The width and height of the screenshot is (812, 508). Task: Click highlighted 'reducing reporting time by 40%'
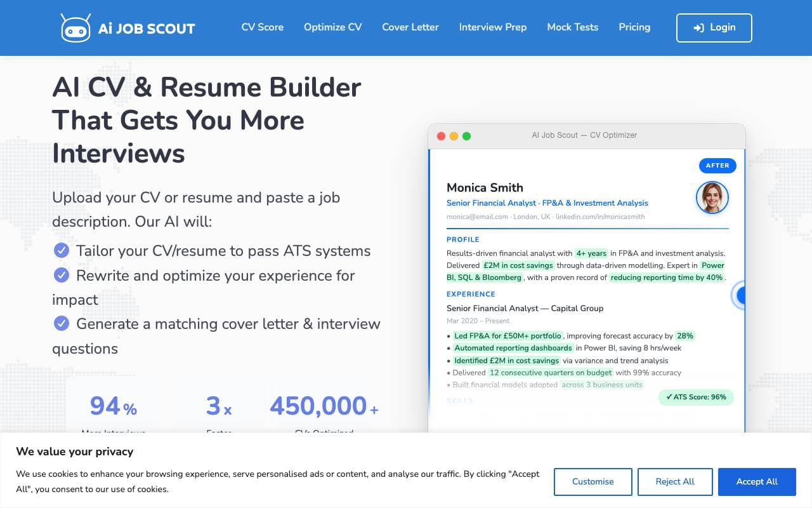click(x=667, y=277)
